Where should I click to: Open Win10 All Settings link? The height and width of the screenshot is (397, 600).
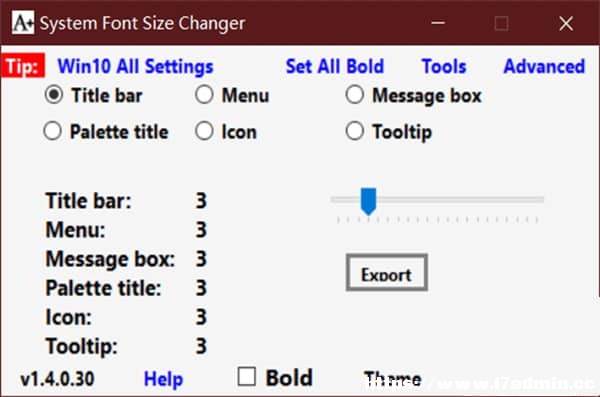click(x=135, y=67)
